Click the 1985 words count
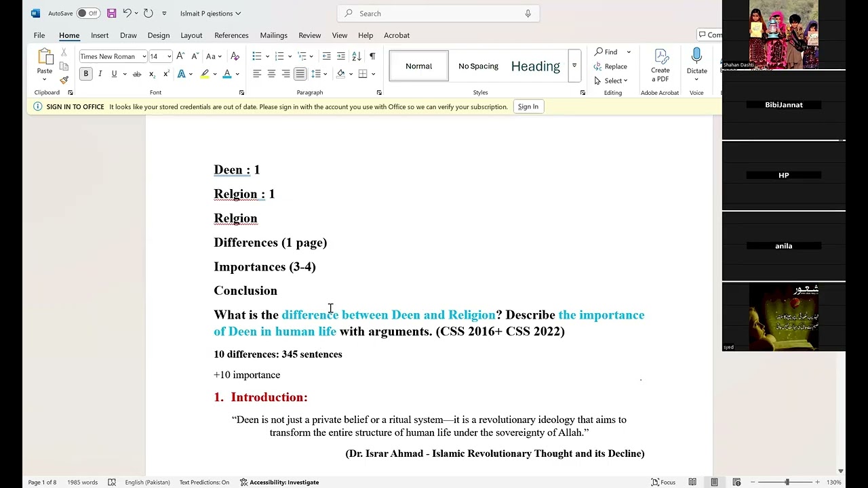Screen dimensions: 868x488 pos(82,482)
